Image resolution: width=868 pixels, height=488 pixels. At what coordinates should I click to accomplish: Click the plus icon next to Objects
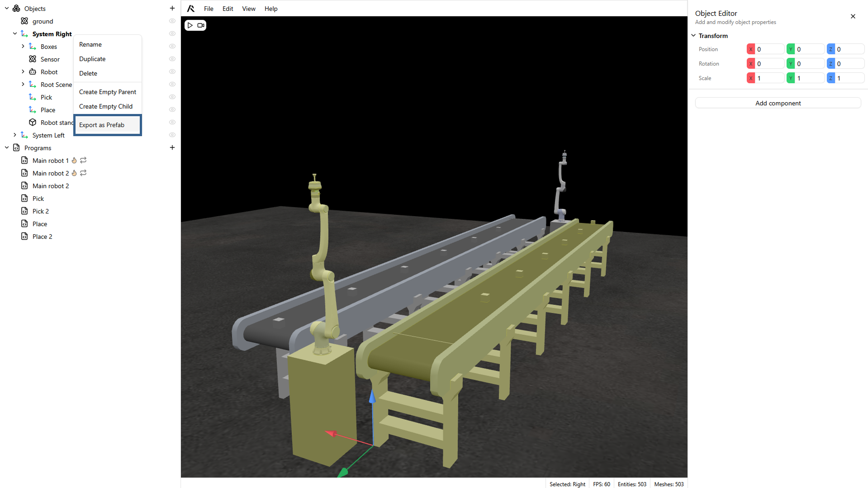coord(172,8)
